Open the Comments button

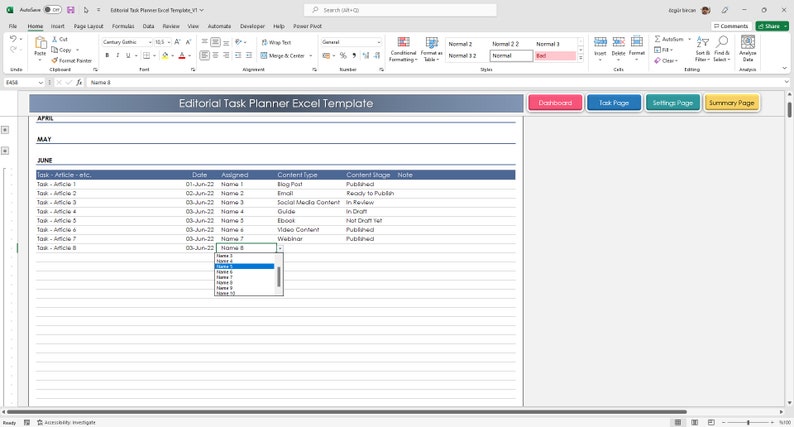click(731, 26)
